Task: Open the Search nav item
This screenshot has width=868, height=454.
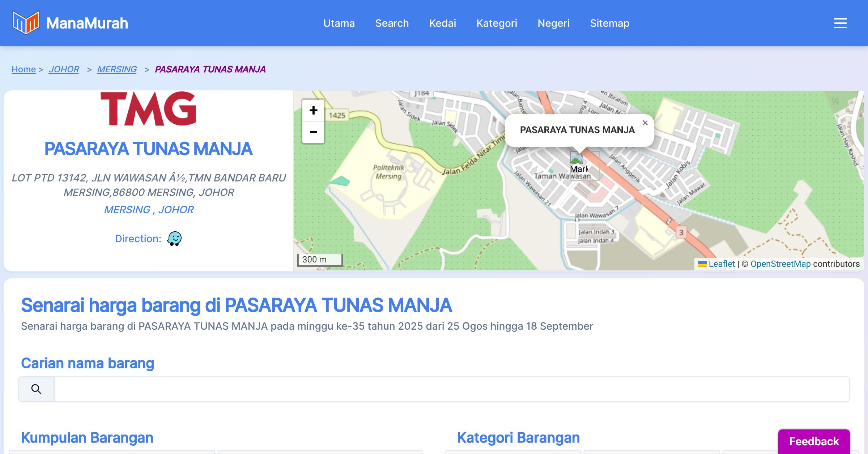Action: (x=392, y=23)
